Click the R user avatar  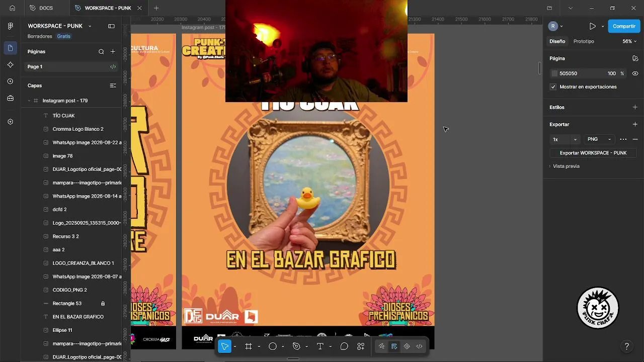(553, 26)
